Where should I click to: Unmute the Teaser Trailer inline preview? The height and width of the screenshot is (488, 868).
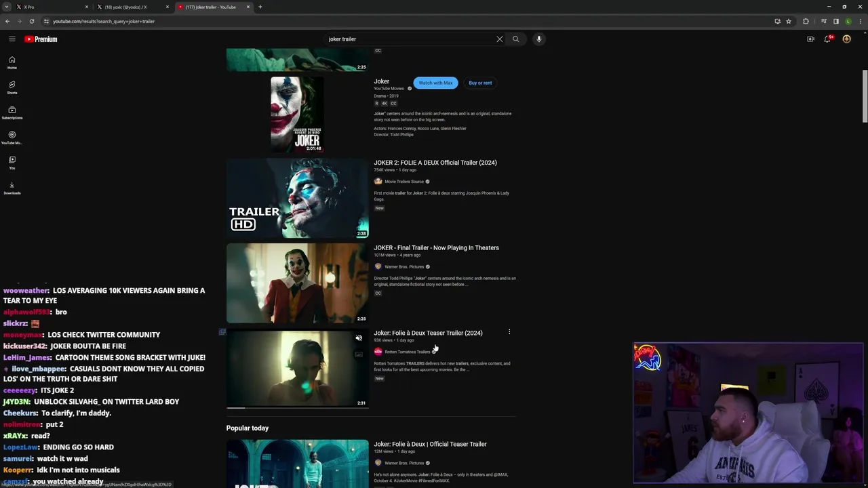pos(359,338)
